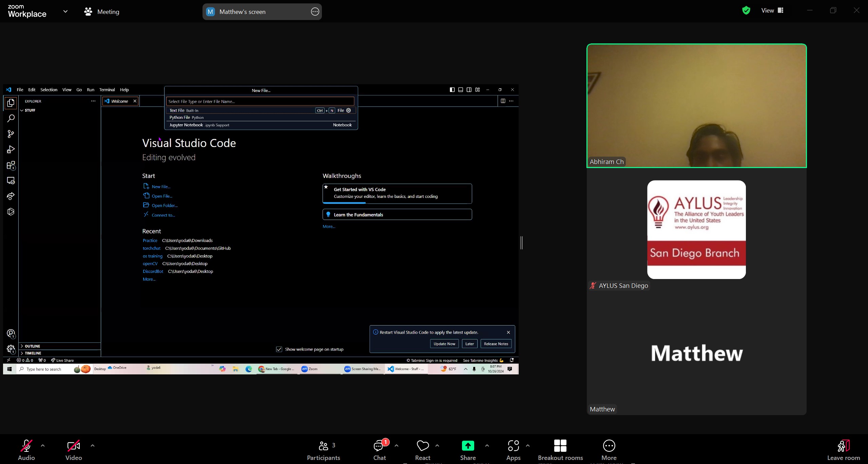Select Python File in New File list
Viewport: 868px width, 464px height.
(261, 117)
